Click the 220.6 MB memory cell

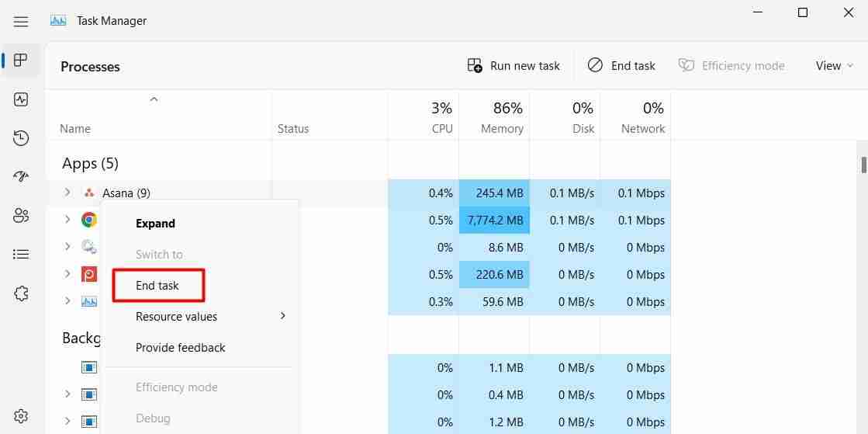494,274
